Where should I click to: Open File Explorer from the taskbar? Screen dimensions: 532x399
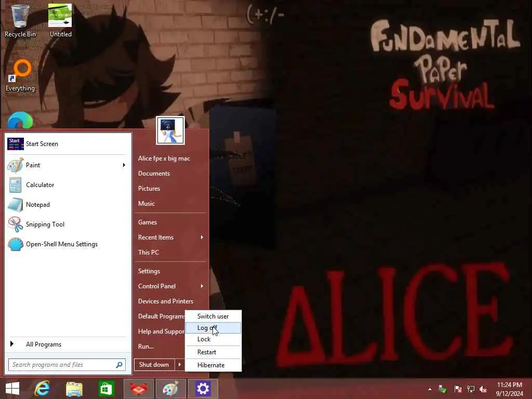(x=74, y=389)
